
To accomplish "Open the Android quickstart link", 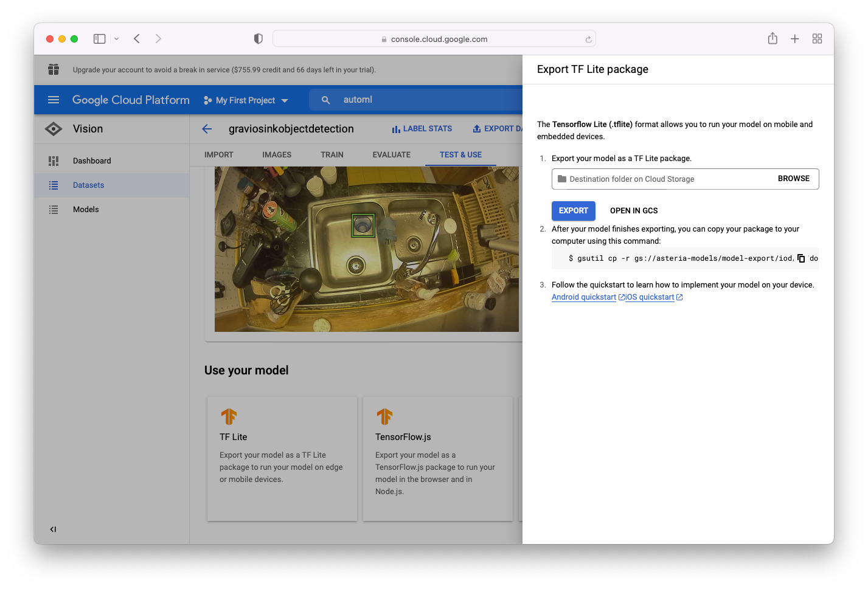I will click(x=583, y=297).
